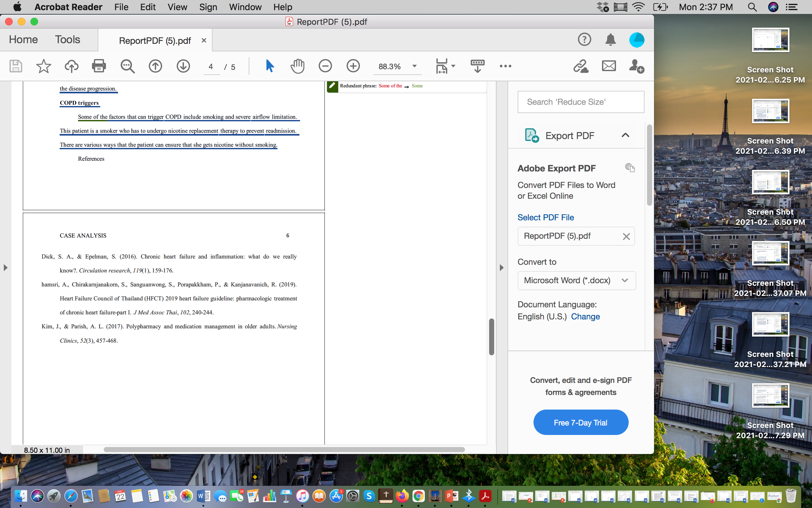Open the fit page options tool

coord(442,66)
